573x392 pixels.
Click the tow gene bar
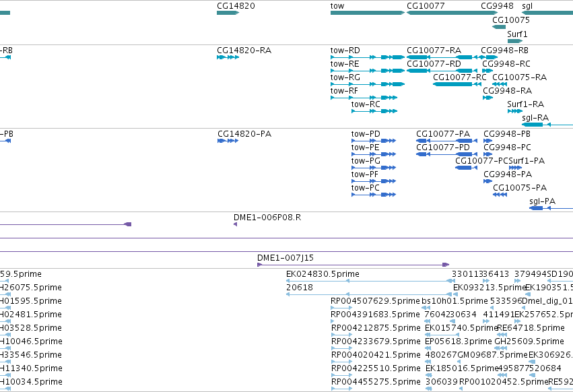pyautogui.click(x=368, y=13)
